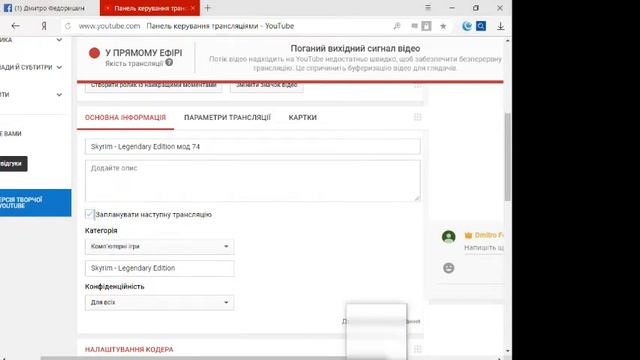Click the blue творчої YouTube version button

coord(35,203)
